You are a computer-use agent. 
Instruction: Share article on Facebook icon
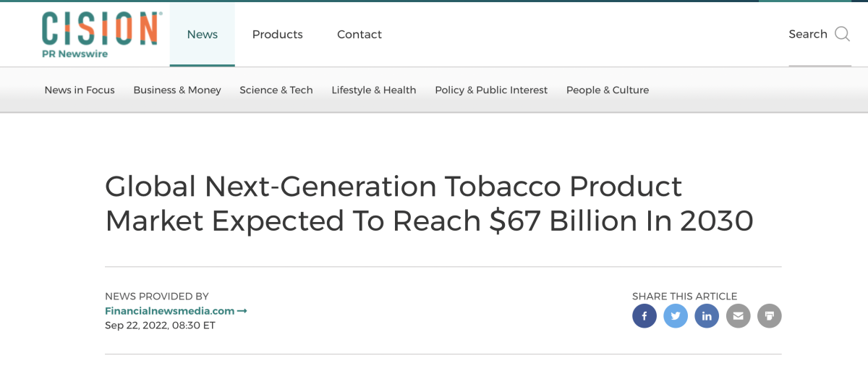644,316
